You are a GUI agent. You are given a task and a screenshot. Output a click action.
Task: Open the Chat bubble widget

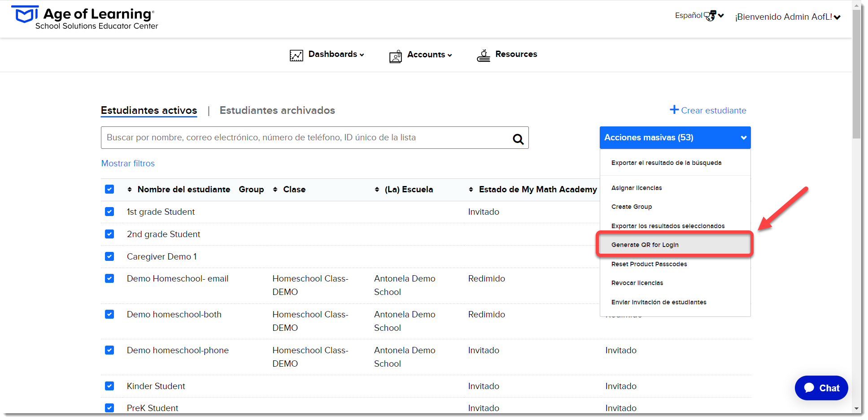pyautogui.click(x=821, y=388)
